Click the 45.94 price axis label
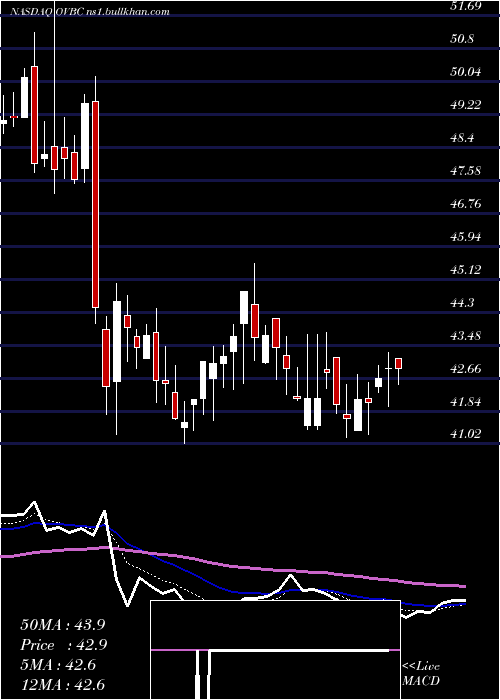The height and width of the screenshot is (700, 500). click(466, 237)
